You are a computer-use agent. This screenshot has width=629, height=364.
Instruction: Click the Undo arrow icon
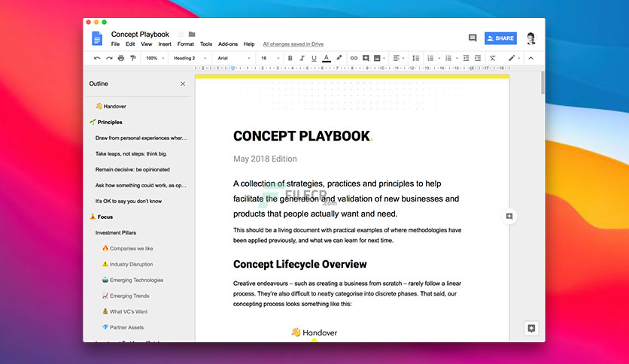pyautogui.click(x=97, y=58)
